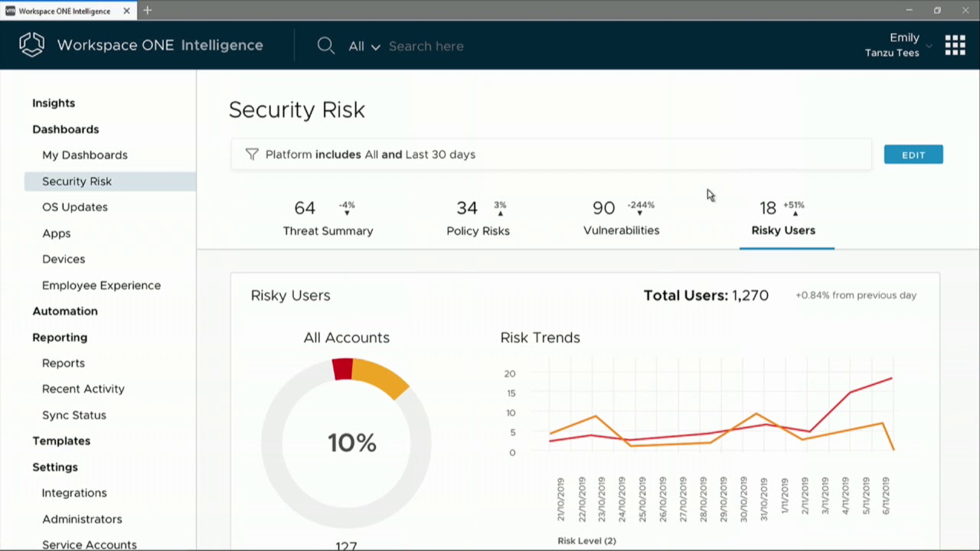The width and height of the screenshot is (980, 551).
Task: Open OS Updates dashboard in sidebar
Action: [x=75, y=207]
